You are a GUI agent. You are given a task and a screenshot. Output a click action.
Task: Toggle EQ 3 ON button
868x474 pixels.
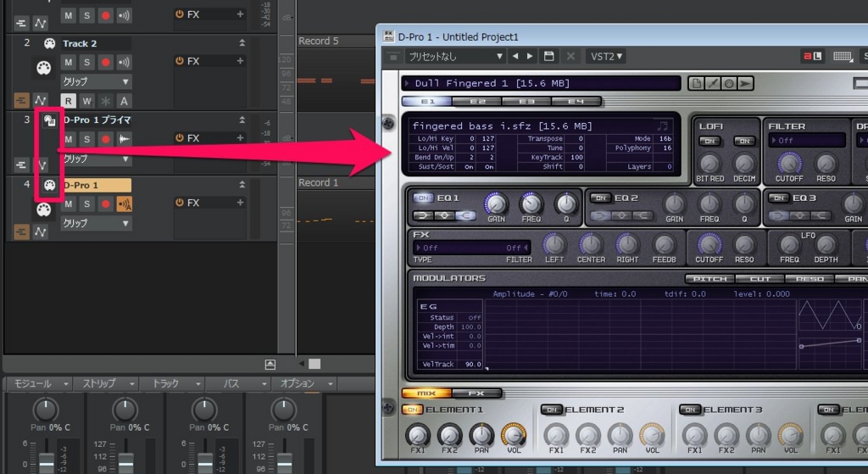click(778, 198)
